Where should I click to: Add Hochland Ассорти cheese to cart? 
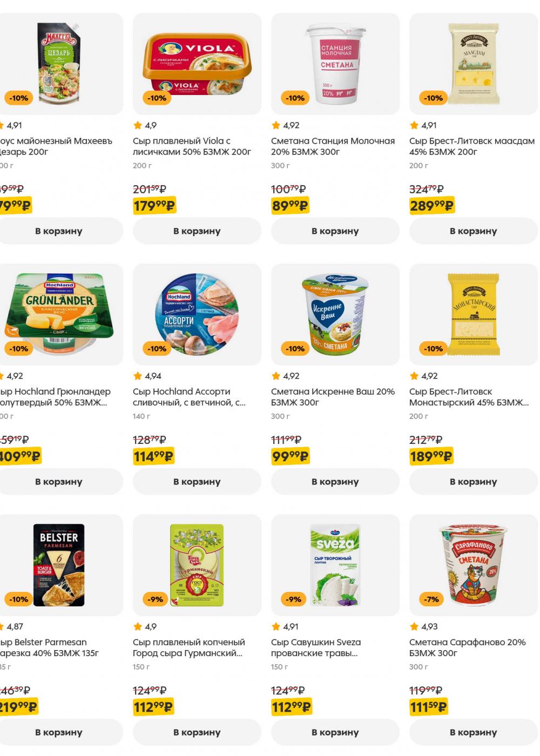coord(197,482)
